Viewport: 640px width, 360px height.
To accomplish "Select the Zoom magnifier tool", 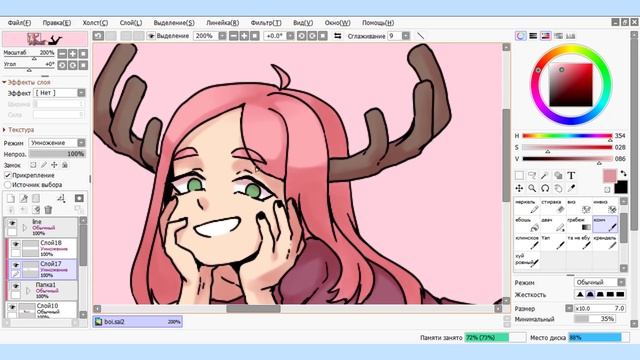I will (x=532, y=188).
